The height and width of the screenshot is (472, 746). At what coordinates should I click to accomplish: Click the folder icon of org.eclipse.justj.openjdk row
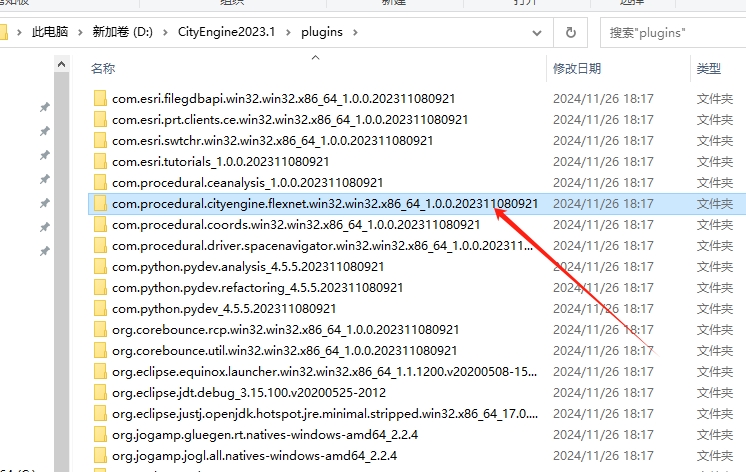click(100, 413)
